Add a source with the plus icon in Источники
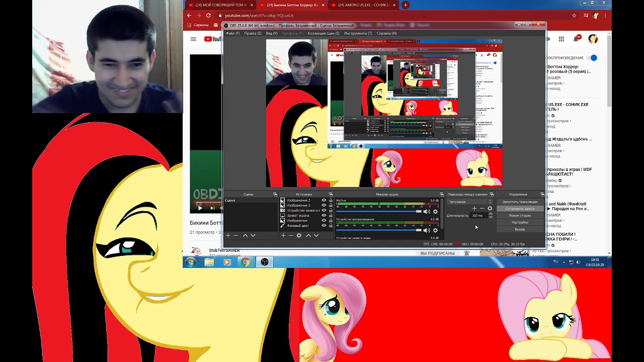This screenshot has height=362, width=644. tap(283, 235)
